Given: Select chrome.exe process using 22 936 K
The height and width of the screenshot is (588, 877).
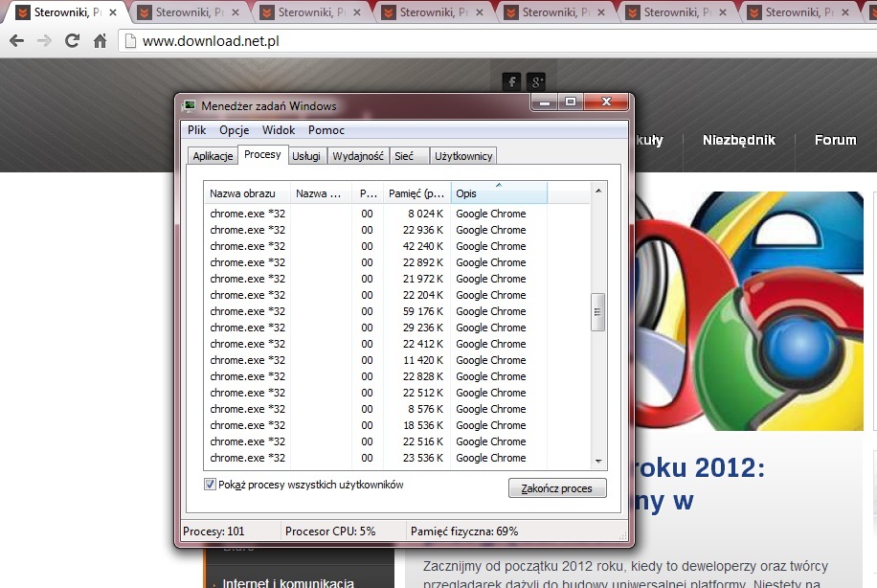Looking at the screenshot, I should pyautogui.click(x=396, y=230).
